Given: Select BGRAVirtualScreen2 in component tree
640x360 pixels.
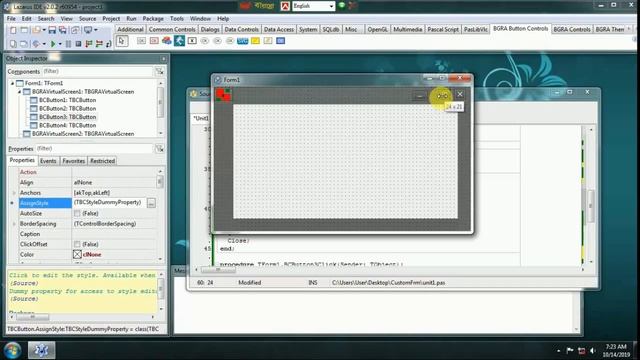Looking at the screenshot, I should [x=83, y=134].
